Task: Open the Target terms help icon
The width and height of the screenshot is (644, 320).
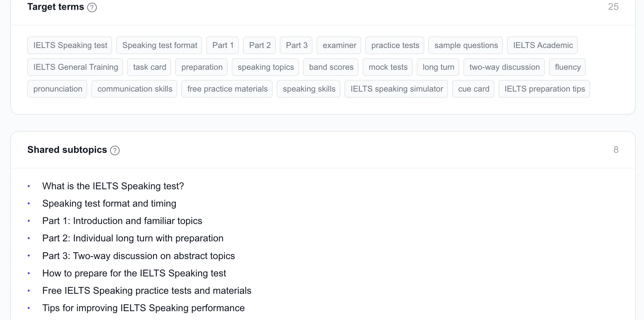Action: coord(92,7)
